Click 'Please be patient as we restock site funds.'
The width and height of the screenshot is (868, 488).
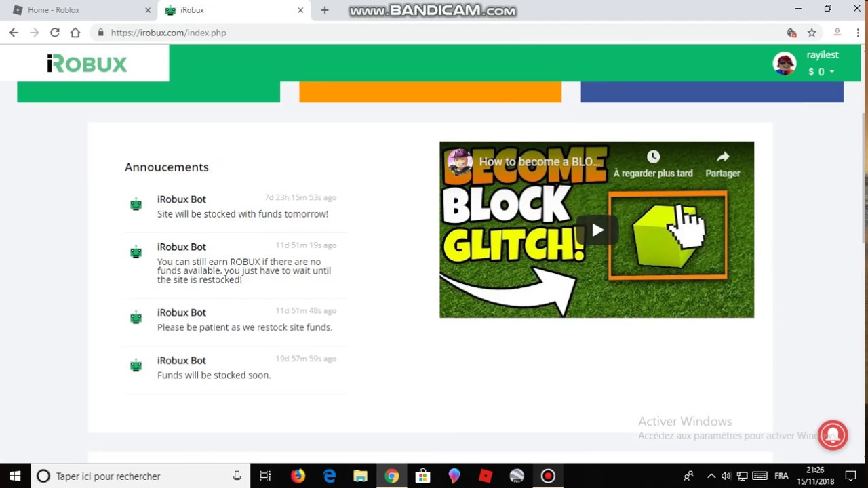(245, 327)
